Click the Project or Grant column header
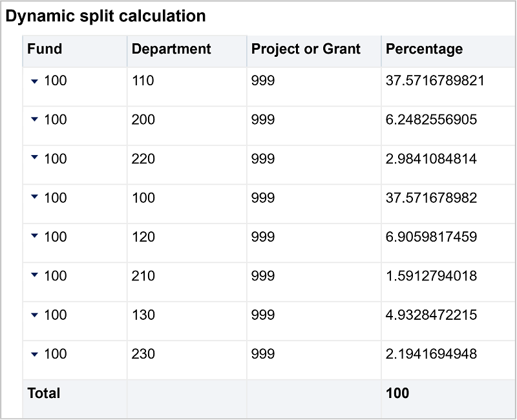517x420 pixels. (306, 50)
